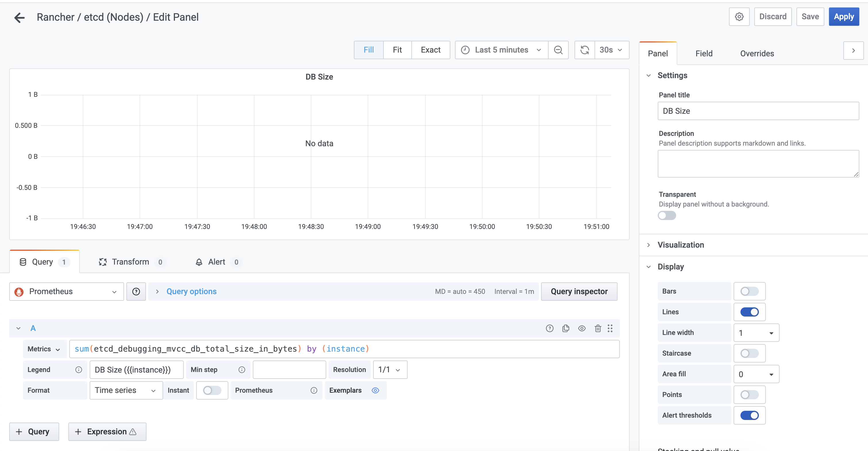Viewport: 868px width, 451px height.
Task: Open the 30s refresh interval dropdown
Action: 612,50
